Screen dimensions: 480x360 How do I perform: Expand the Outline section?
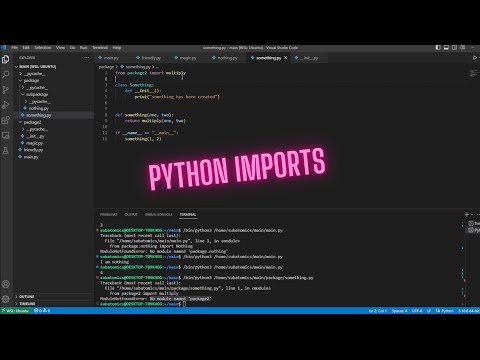(x=54, y=297)
